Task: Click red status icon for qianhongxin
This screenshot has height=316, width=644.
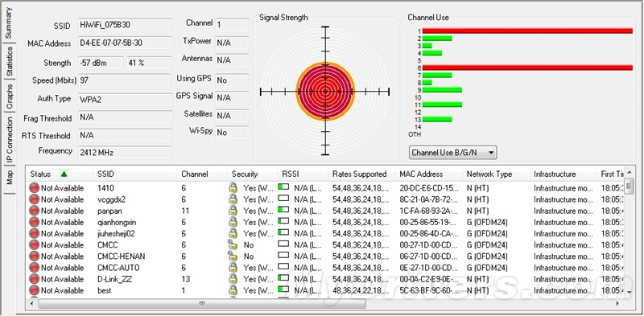Action: point(34,222)
